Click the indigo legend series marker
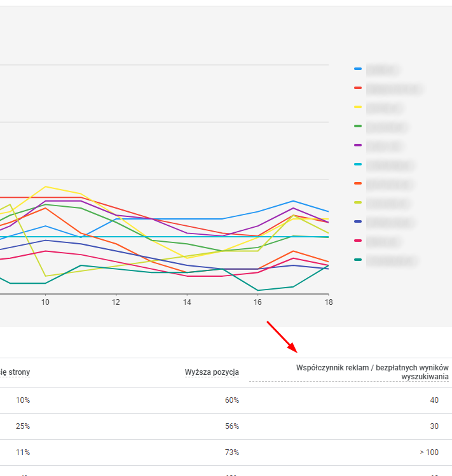 pos(358,222)
